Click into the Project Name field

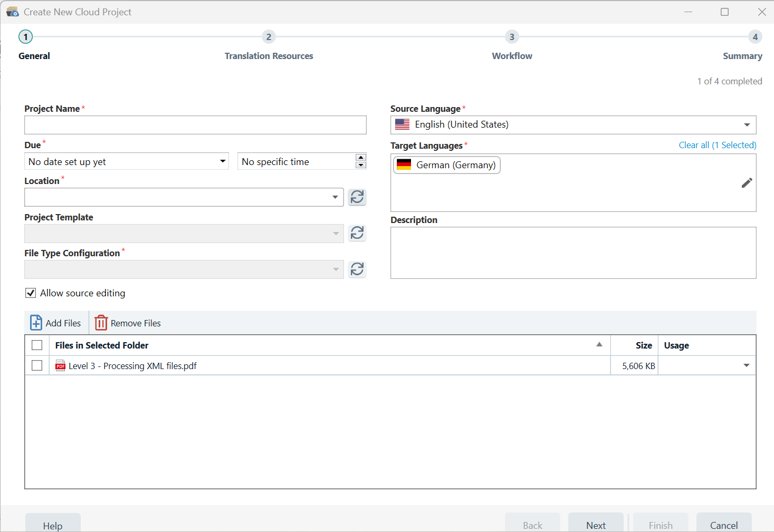[x=195, y=125]
